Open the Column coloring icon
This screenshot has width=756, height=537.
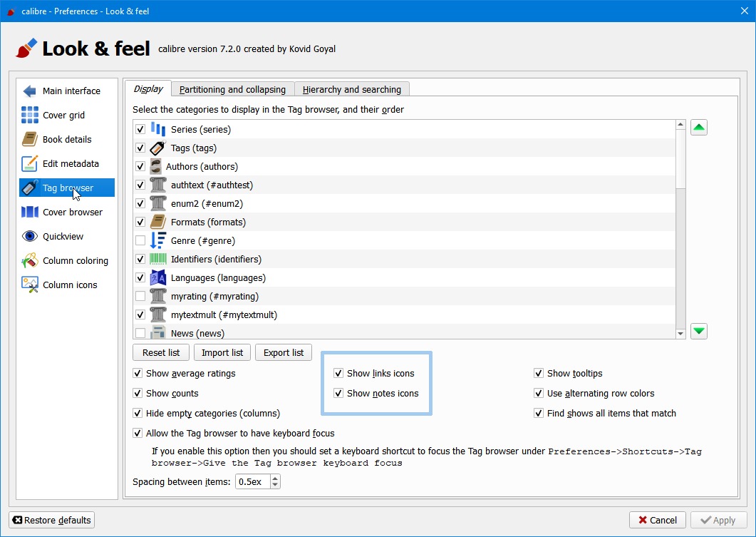click(x=29, y=260)
